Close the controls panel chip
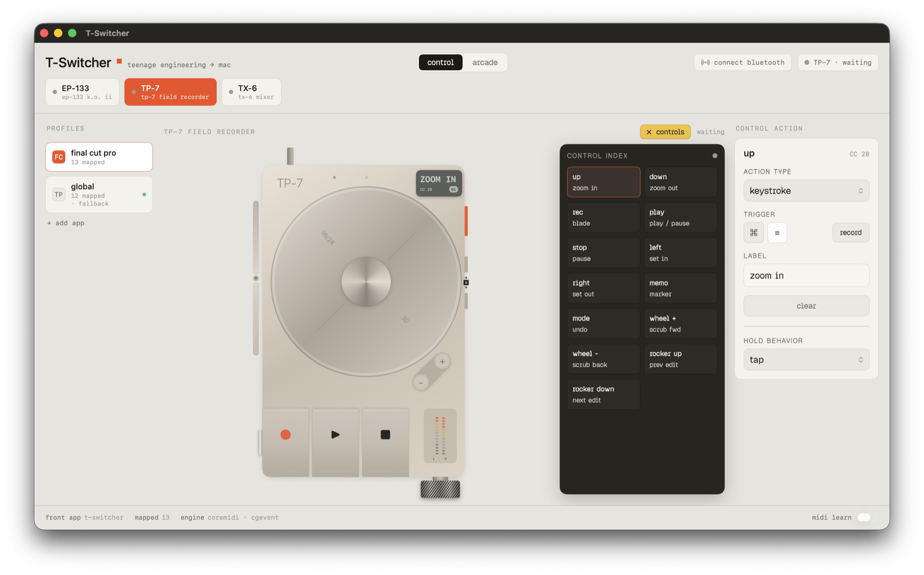 [x=665, y=132]
